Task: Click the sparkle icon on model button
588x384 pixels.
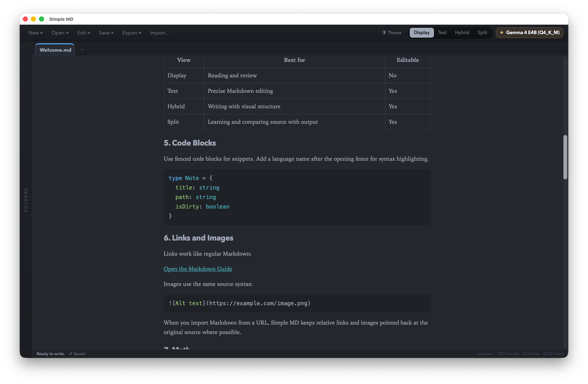Action: (501, 32)
